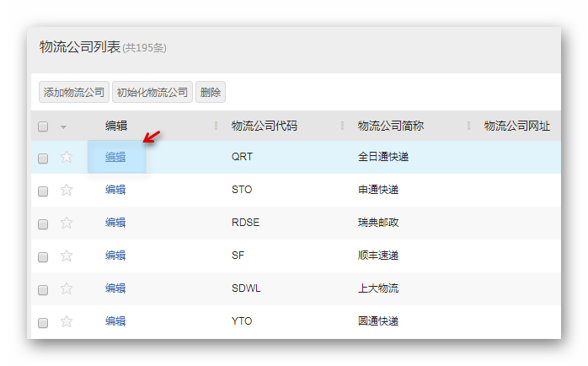The width and height of the screenshot is (588, 366).
Task: Select the RDSE code cell
Action: pos(246,223)
